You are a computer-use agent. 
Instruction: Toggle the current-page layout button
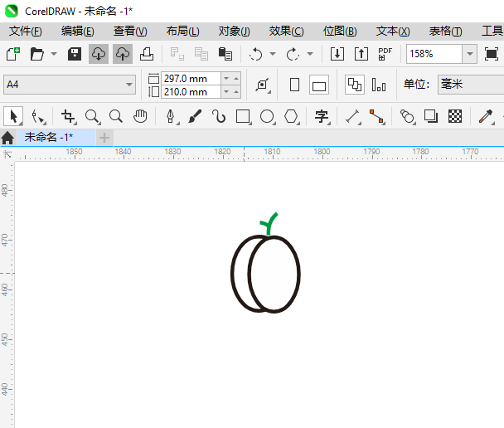tap(379, 85)
